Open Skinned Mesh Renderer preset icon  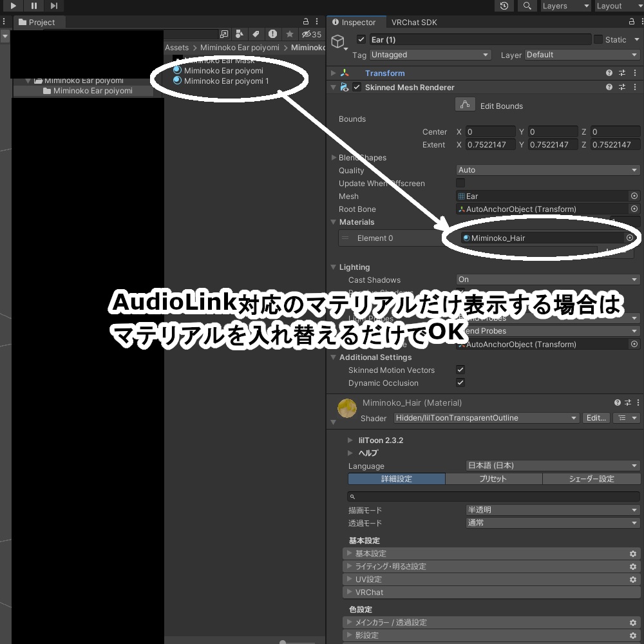[622, 87]
